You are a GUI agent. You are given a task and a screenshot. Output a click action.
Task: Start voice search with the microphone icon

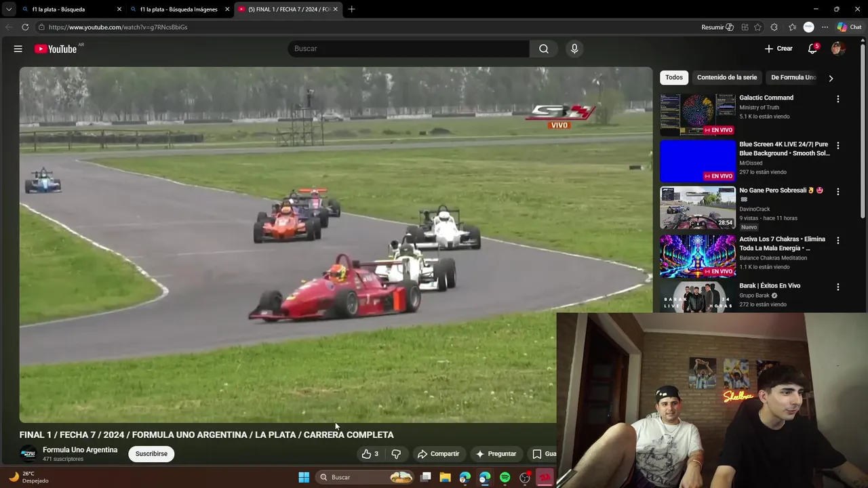[574, 49]
